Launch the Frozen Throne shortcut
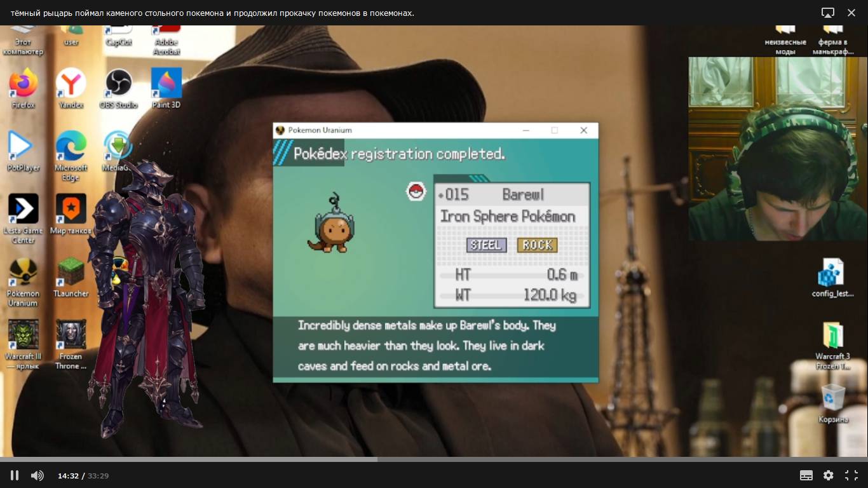 (71, 344)
